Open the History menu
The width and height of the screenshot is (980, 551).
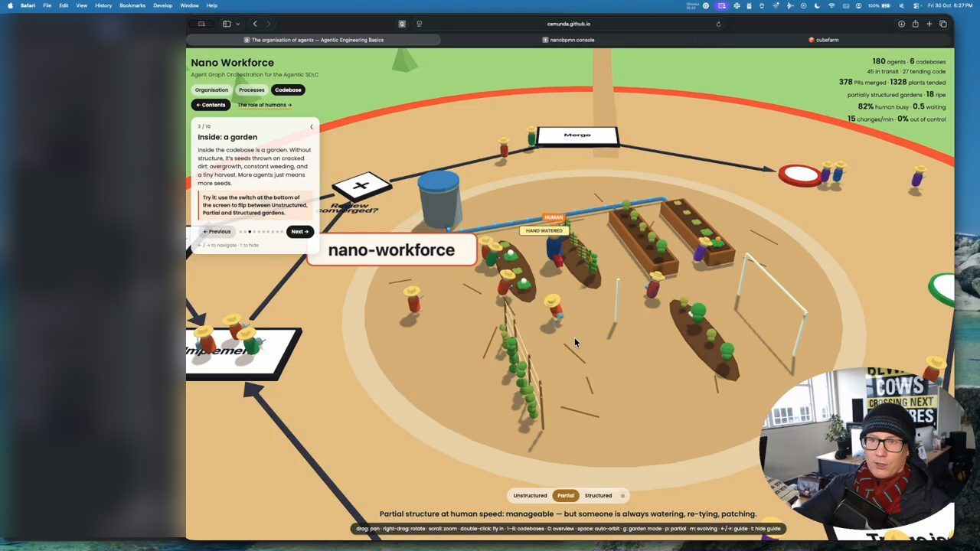pyautogui.click(x=103, y=5)
